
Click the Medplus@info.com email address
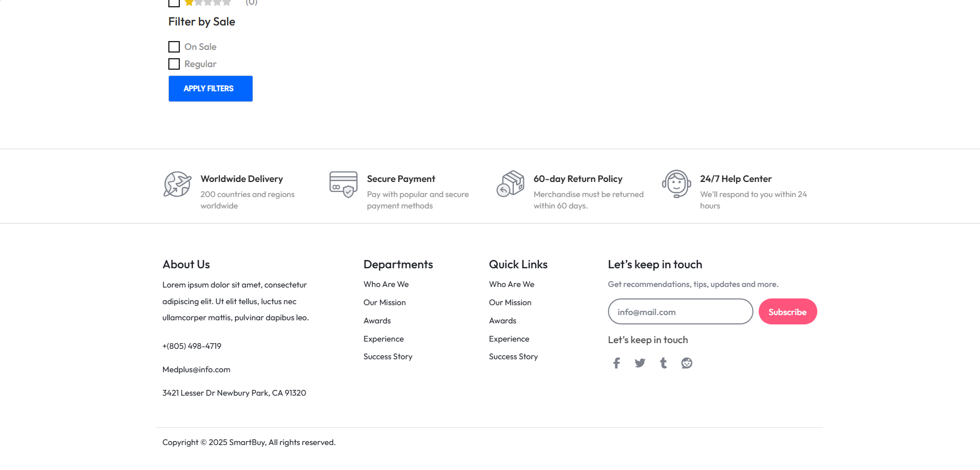pyautogui.click(x=196, y=370)
